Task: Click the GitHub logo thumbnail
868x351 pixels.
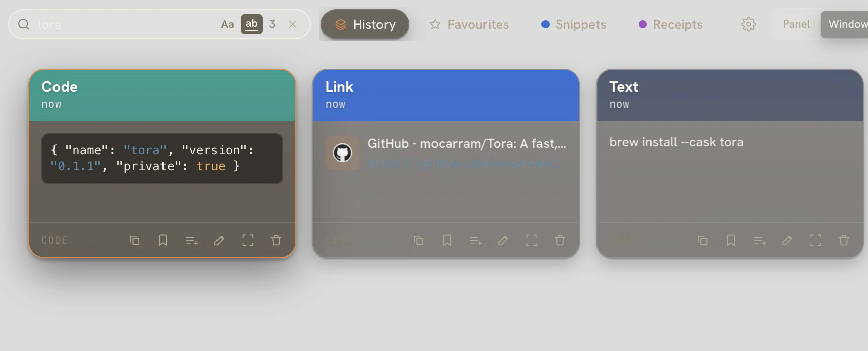Action: 343,153
